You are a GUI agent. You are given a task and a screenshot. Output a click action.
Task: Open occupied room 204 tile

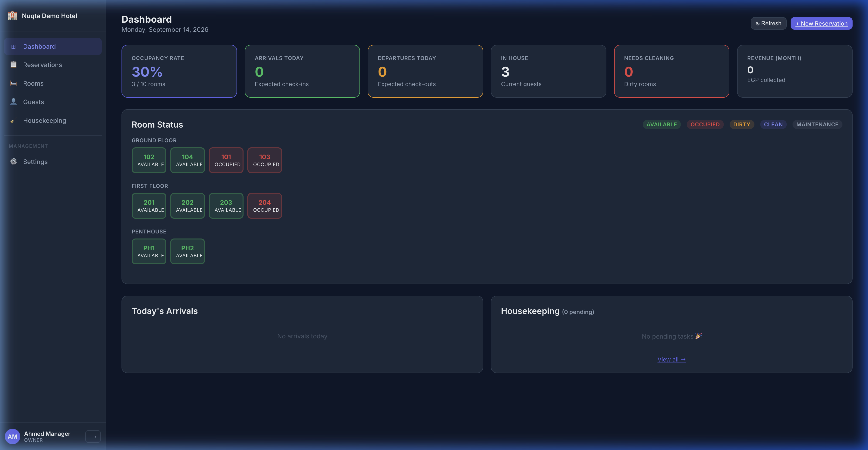pyautogui.click(x=264, y=206)
